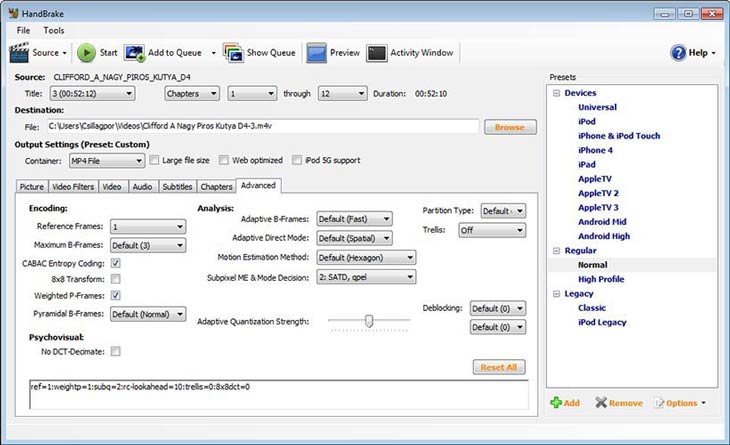730x445 pixels.
Task: Toggle CABAC Entropy Coding checkbox
Action: pyautogui.click(x=115, y=263)
